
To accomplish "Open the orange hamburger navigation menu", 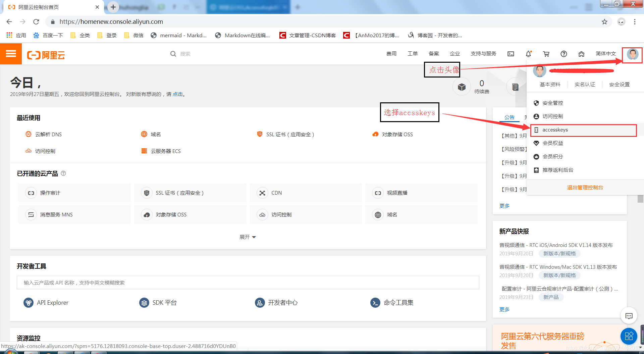I will (11, 54).
